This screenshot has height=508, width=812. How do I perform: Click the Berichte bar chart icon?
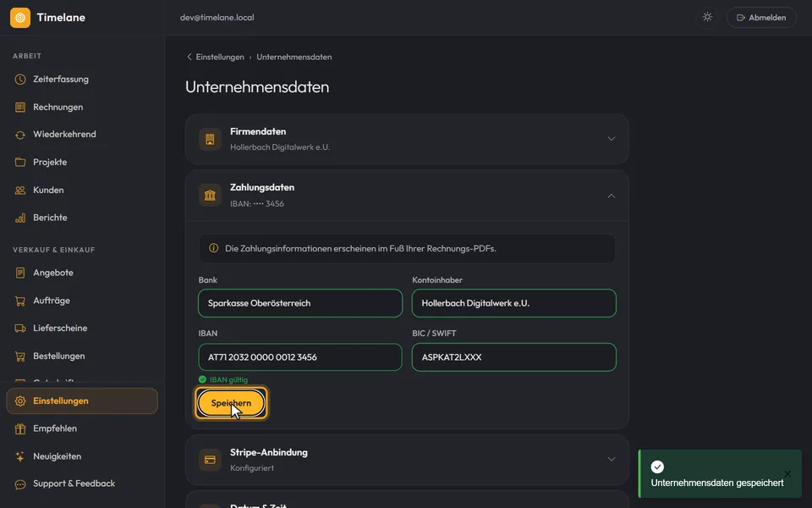[x=20, y=218]
